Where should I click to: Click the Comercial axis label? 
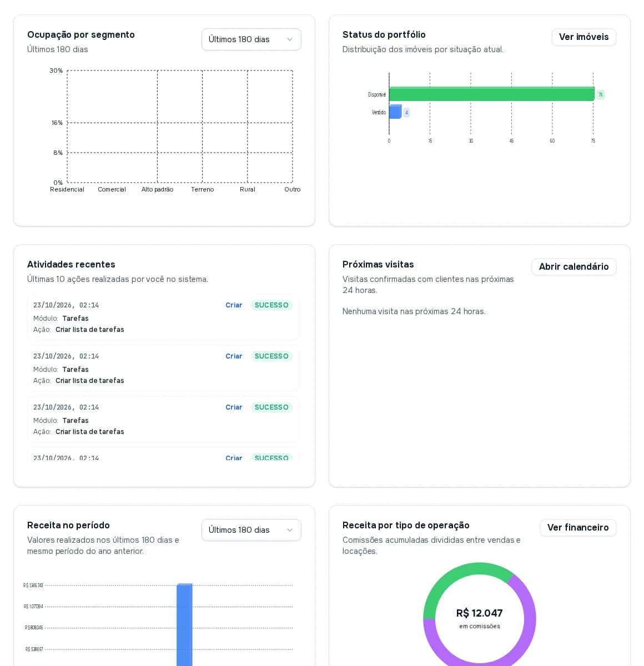pyautogui.click(x=112, y=190)
